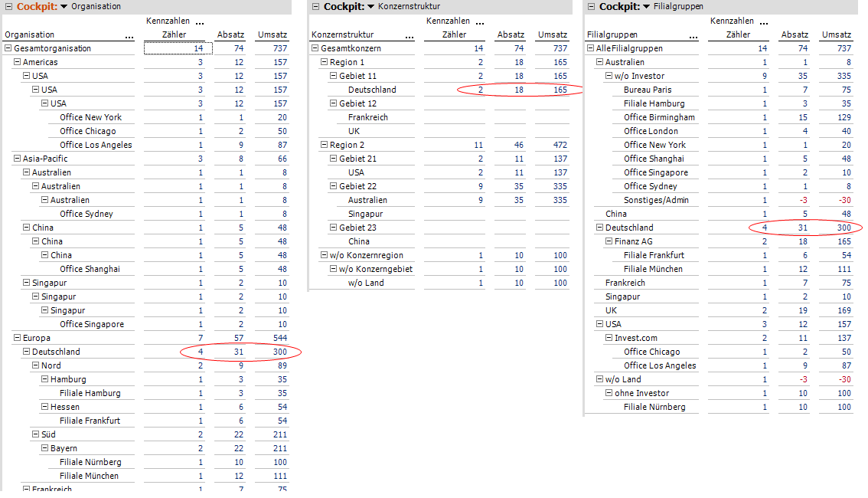Click the Absatz column header in Filialgruppen panel

(x=795, y=34)
